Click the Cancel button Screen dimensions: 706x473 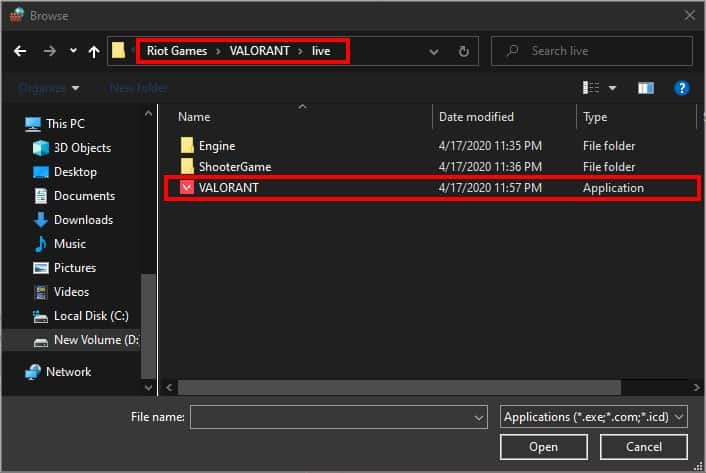(643, 447)
